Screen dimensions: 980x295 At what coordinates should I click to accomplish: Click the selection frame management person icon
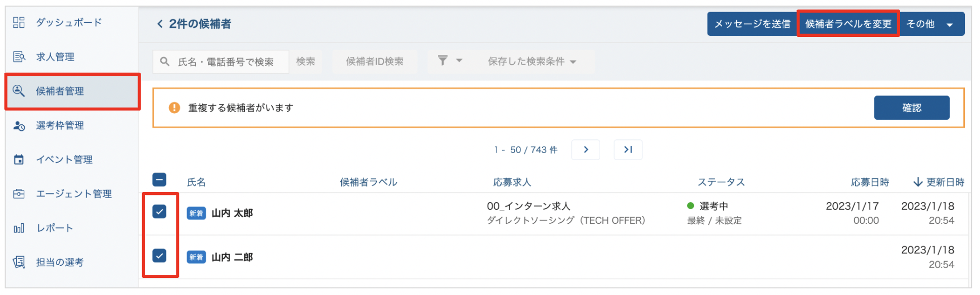pos(19,126)
